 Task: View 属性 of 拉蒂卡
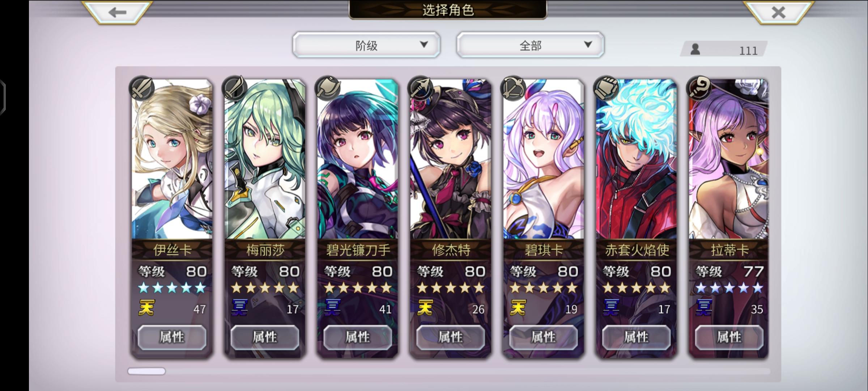pyautogui.click(x=729, y=337)
